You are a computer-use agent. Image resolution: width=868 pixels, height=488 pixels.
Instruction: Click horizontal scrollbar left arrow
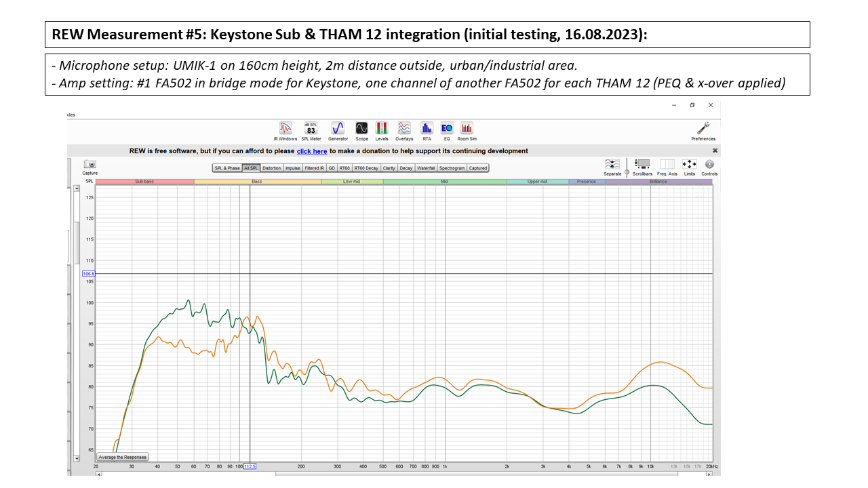pyautogui.click(x=100, y=473)
